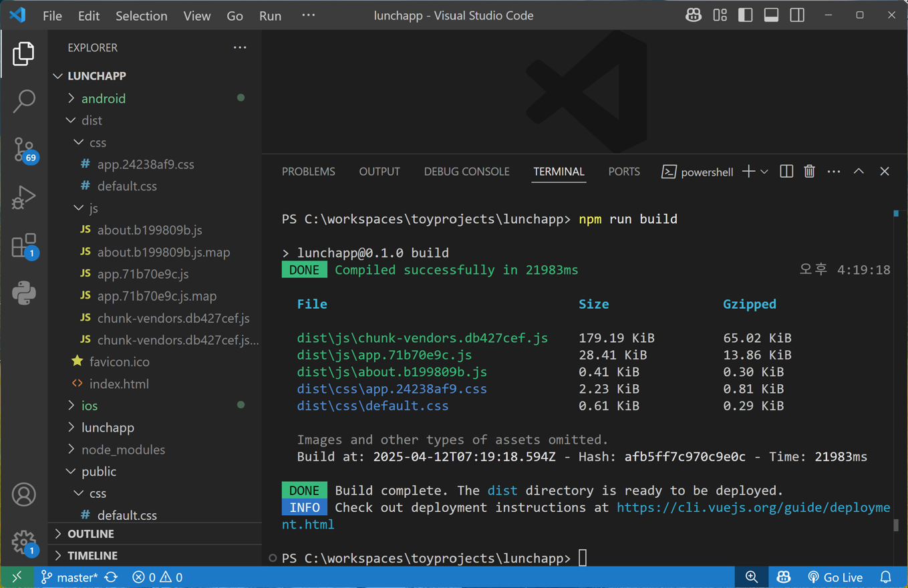Image resolution: width=908 pixels, height=588 pixels.
Task: Open remote window button in status bar
Action: pyautogui.click(x=17, y=577)
